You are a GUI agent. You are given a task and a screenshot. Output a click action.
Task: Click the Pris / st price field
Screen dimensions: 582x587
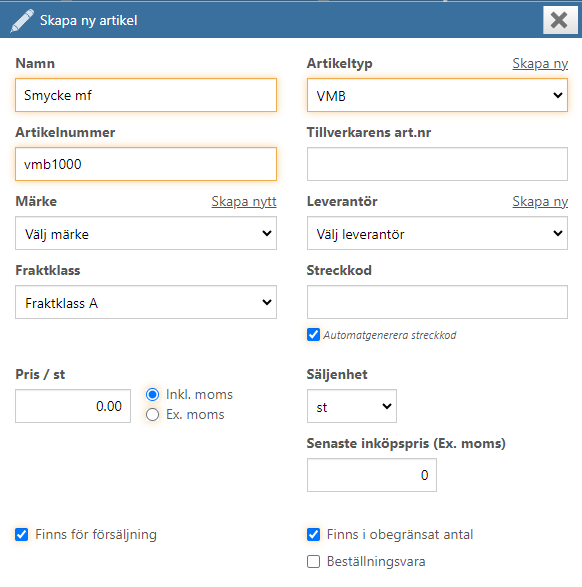pyautogui.click(x=73, y=406)
